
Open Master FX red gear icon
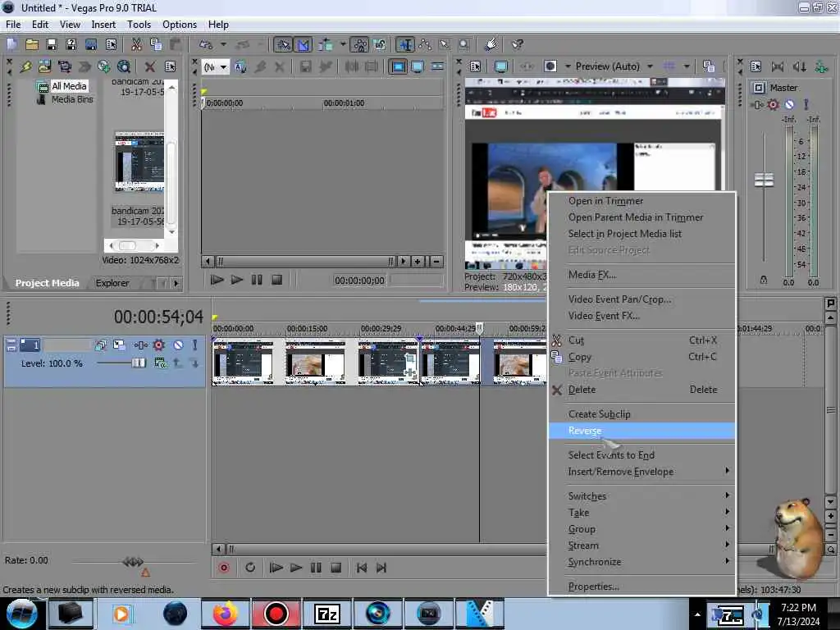click(x=773, y=104)
